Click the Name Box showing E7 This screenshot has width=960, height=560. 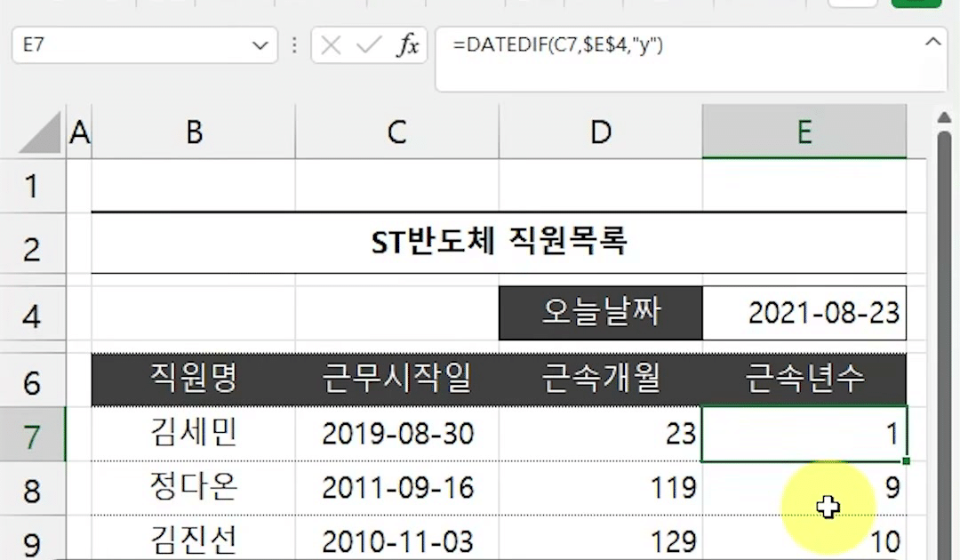click(145, 45)
